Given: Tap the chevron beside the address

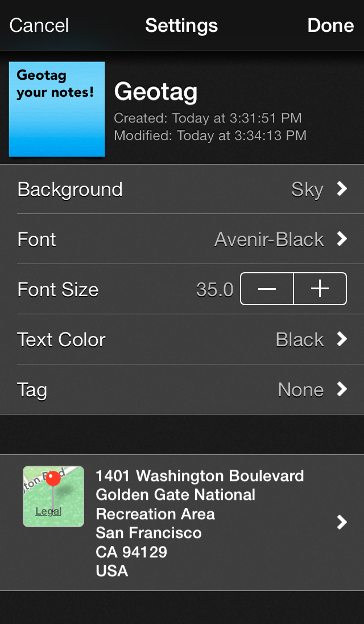Looking at the screenshot, I should pos(342,523).
